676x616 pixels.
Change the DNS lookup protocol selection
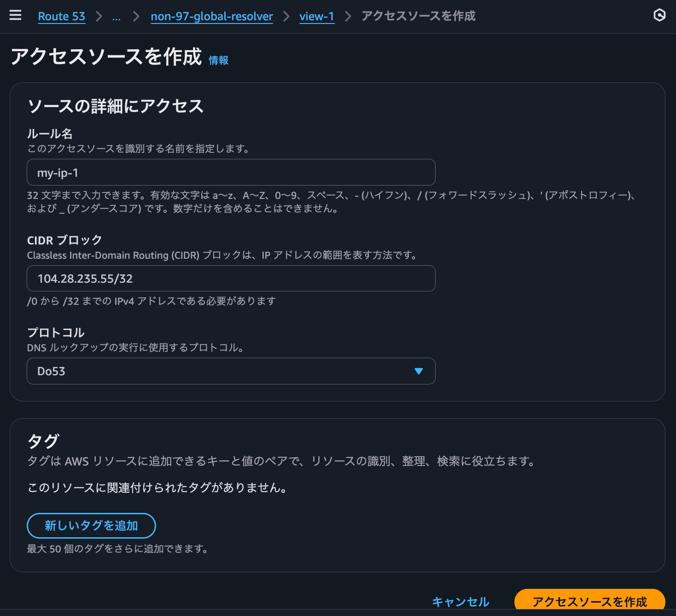[230, 371]
